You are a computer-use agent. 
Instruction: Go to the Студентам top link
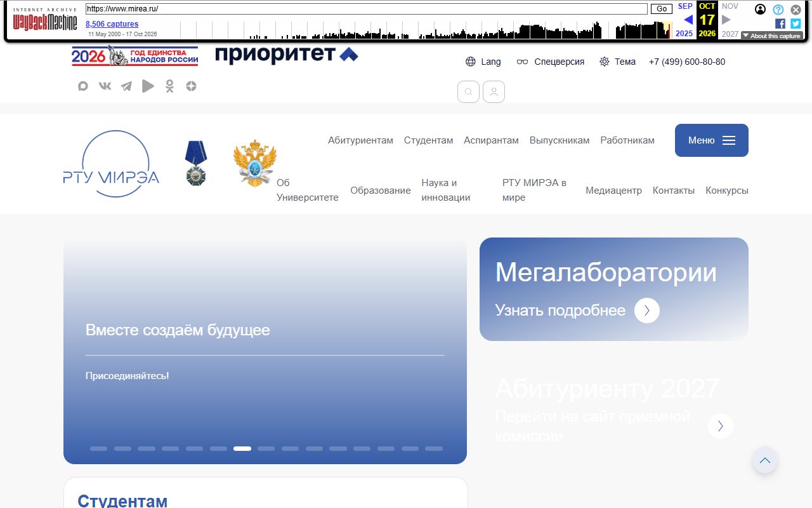(429, 140)
